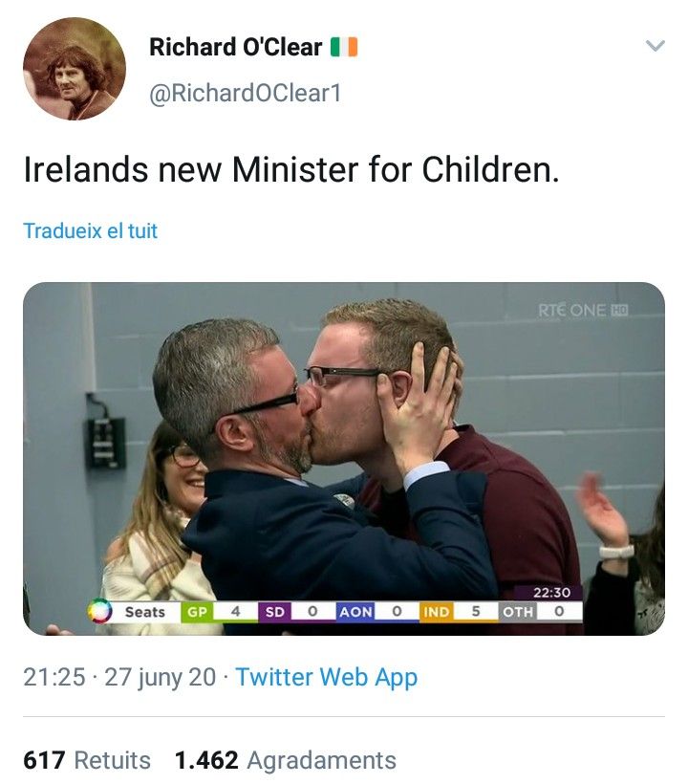The image size is (688, 784).
Task: Click Richard O'Clear's profile avatar
Action: (75, 69)
